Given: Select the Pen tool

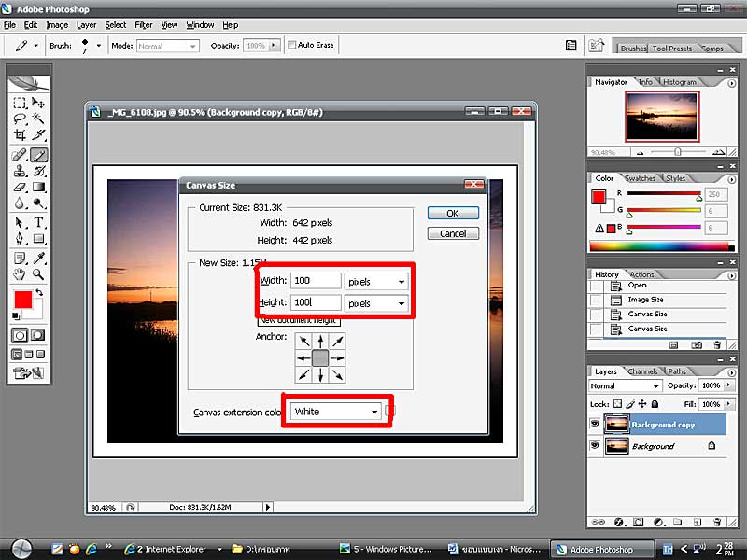Looking at the screenshot, I should pyautogui.click(x=20, y=238).
